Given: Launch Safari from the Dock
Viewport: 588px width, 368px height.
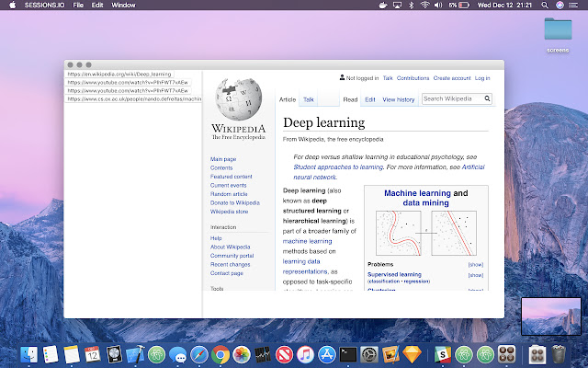Looking at the screenshot, I should (x=199, y=354).
